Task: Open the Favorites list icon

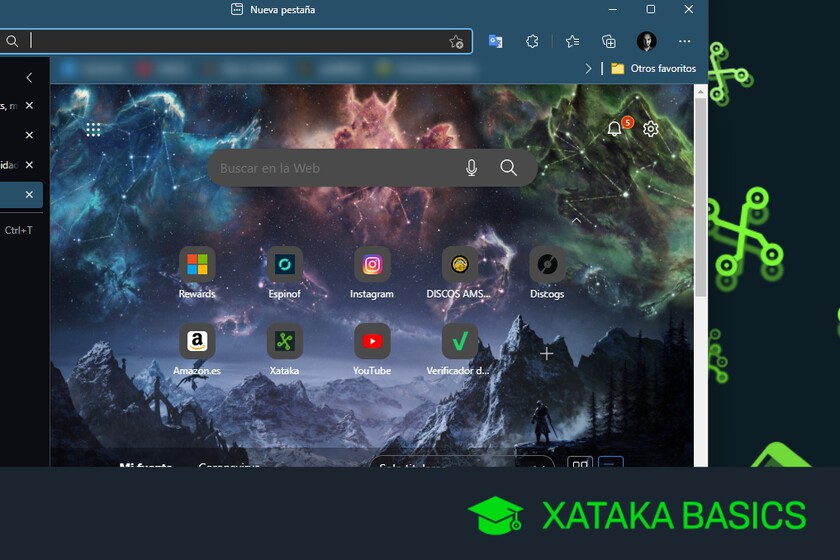Action: (x=572, y=41)
